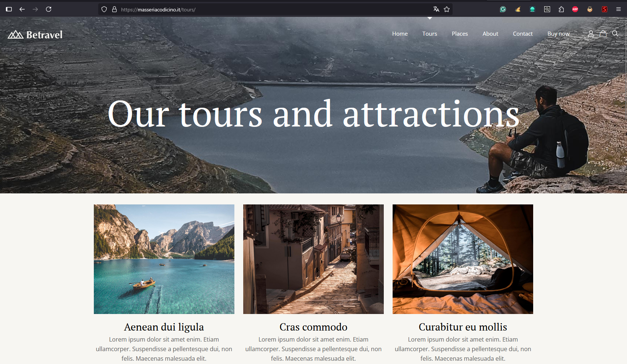
Task: Show site security info via the padlock icon
Action: [x=114, y=9]
